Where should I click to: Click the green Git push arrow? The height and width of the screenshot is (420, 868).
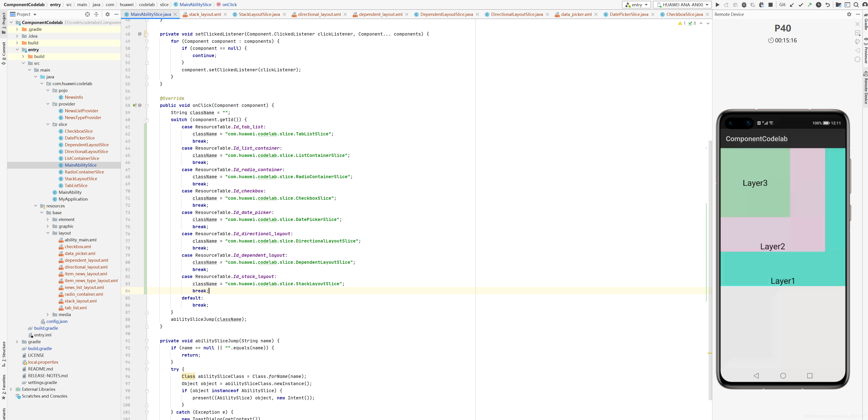click(x=810, y=5)
